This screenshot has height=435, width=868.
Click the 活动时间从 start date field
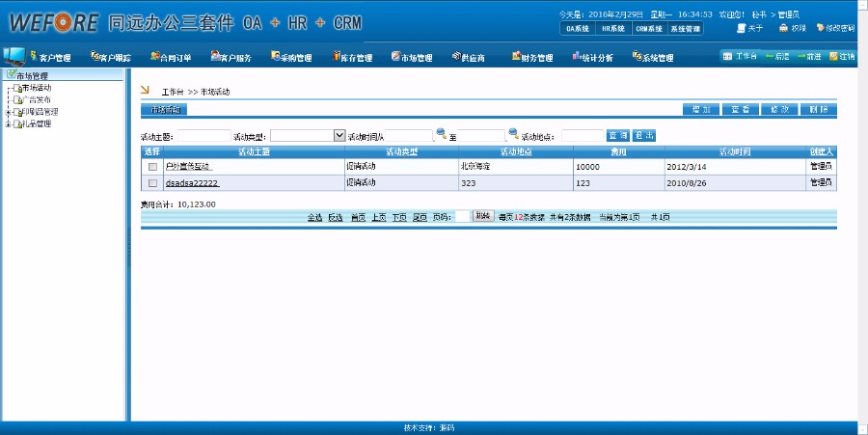tap(409, 136)
